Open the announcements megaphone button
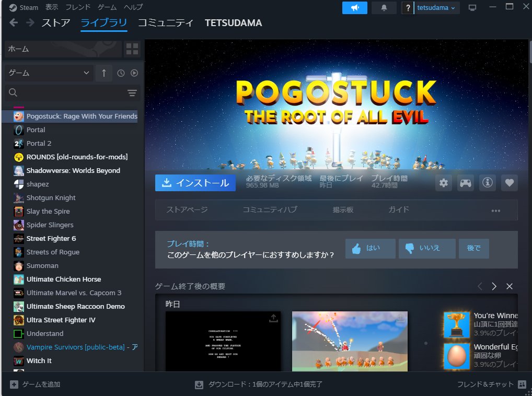The width and height of the screenshot is (532, 396). click(x=354, y=7)
